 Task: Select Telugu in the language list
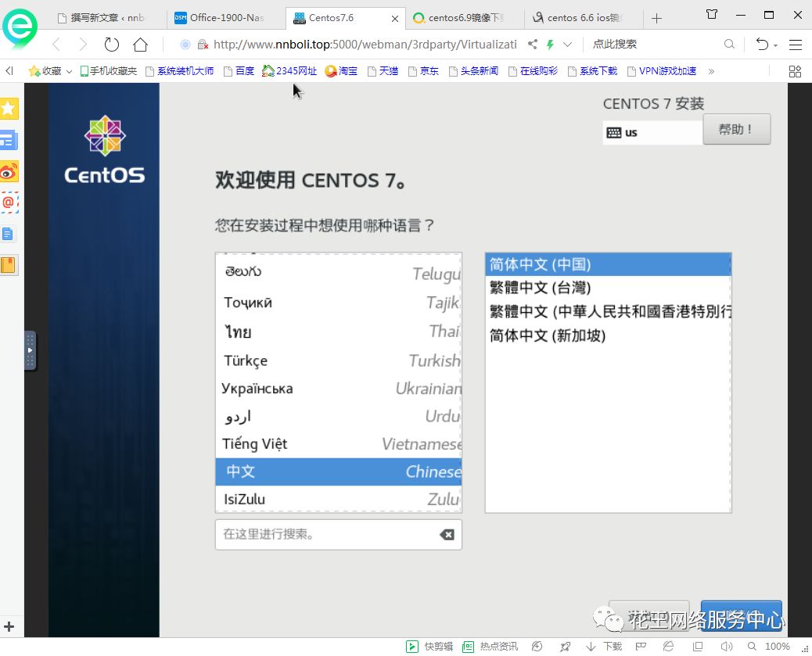tap(338, 272)
